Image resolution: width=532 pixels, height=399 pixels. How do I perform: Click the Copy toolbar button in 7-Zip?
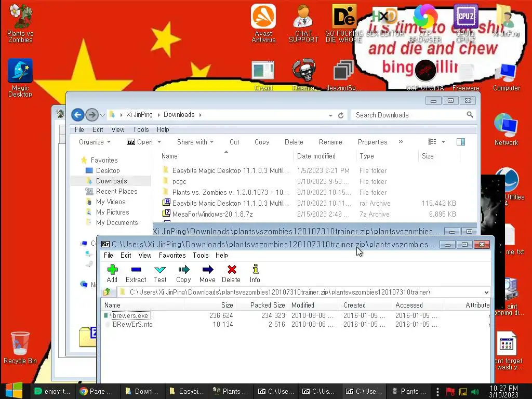pyautogui.click(x=183, y=273)
